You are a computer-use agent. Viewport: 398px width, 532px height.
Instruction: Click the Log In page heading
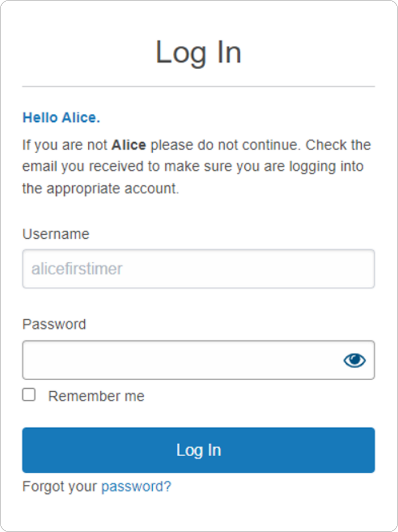click(198, 53)
